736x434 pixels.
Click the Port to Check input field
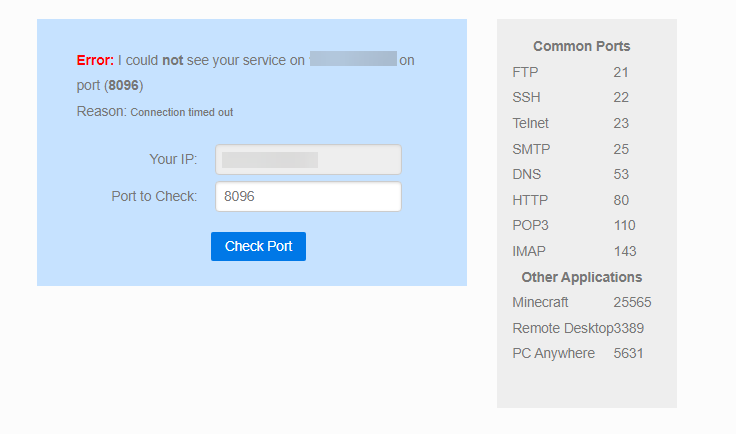click(308, 197)
